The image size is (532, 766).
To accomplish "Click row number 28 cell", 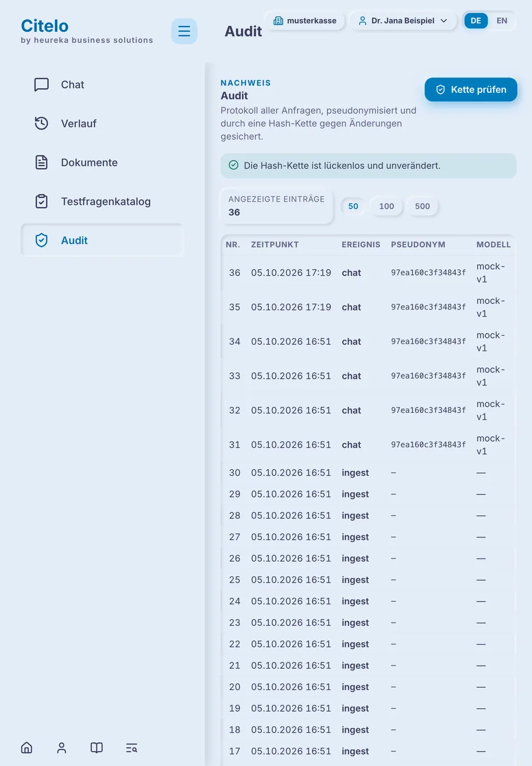I will 235,515.
